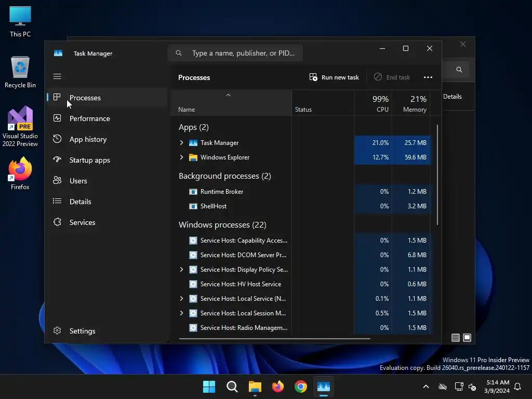Click the 6.8 MB memory cell
Screen dimensions: 532x399
coord(411,255)
